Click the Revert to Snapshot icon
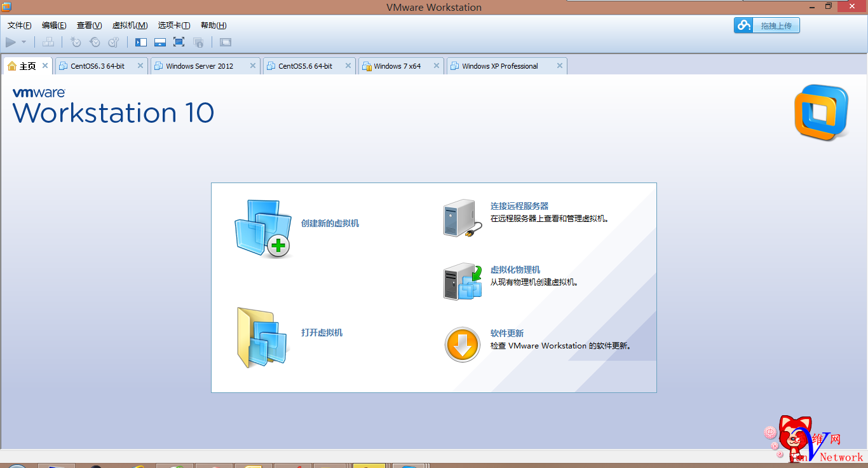Screen dimensions: 868x468 click(x=95, y=42)
